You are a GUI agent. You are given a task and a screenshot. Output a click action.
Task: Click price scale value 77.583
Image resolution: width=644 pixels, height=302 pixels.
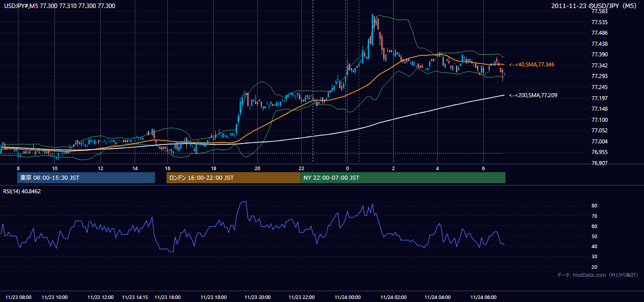tap(600, 11)
